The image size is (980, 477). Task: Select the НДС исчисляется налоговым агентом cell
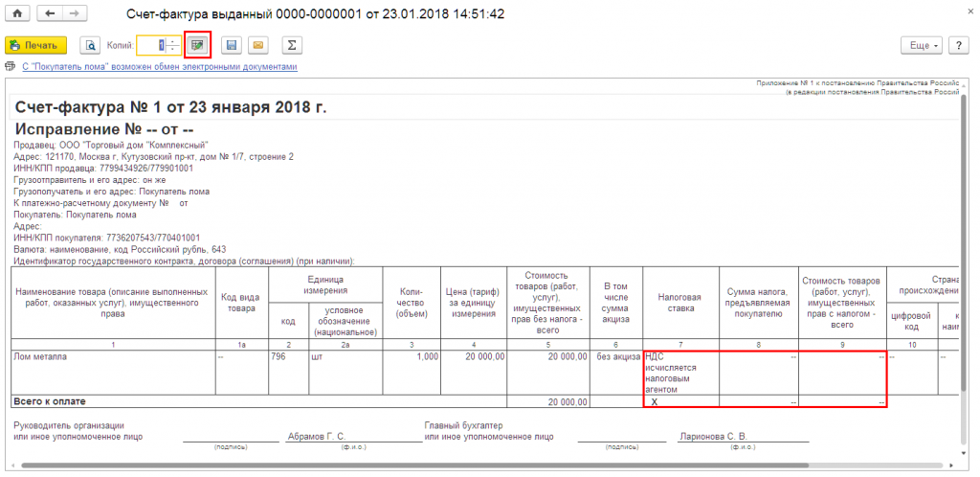click(x=681, y=373)
